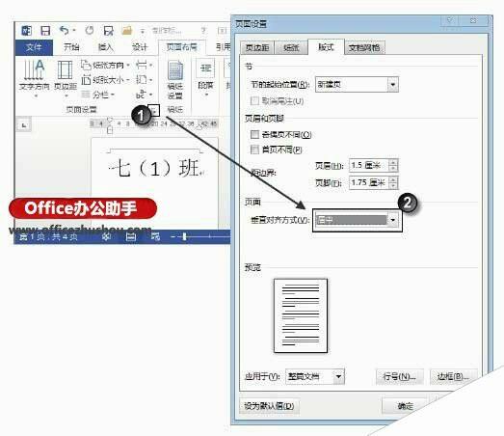504x436 pixels.
Task: Click the 第1页，共4页 page count in the status bar
Action: [x=48, y=237]
